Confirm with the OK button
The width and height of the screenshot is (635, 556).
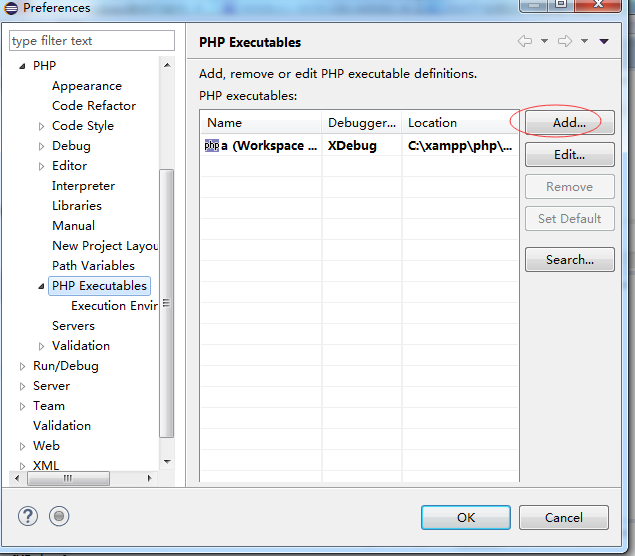click(x=466, y=517)
